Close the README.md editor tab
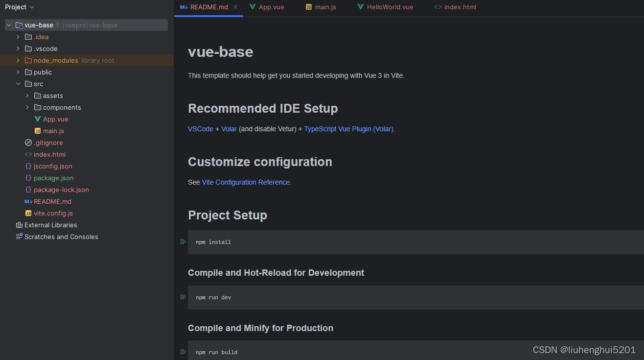This screenshot has height=360, width=644. (235, 7)
